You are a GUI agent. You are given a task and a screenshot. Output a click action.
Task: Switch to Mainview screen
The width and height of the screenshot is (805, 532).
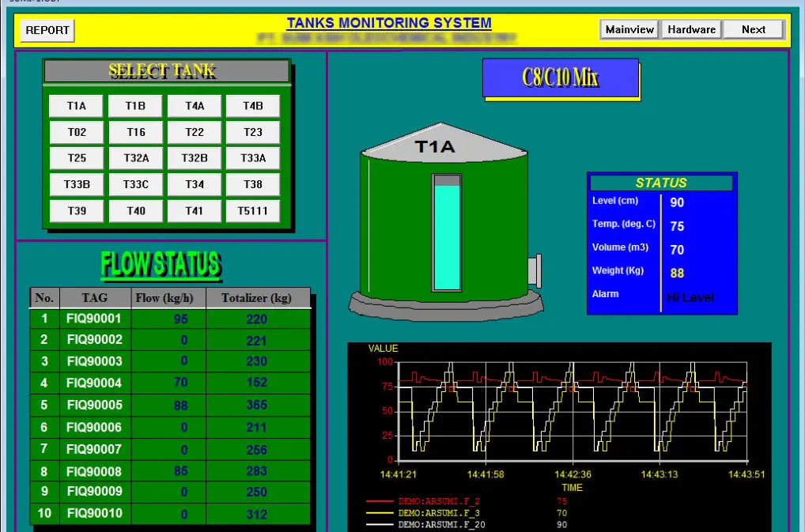point(629,29)
